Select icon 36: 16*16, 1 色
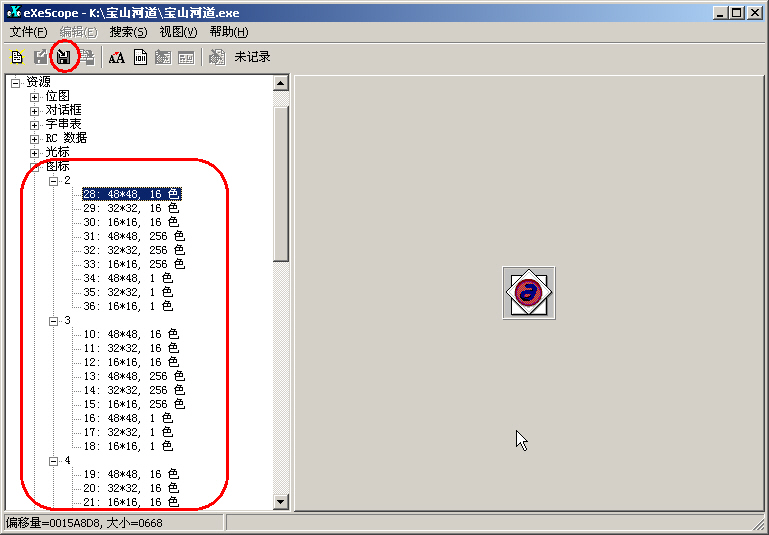Viewport: 769px width, 535px height. 128,306
